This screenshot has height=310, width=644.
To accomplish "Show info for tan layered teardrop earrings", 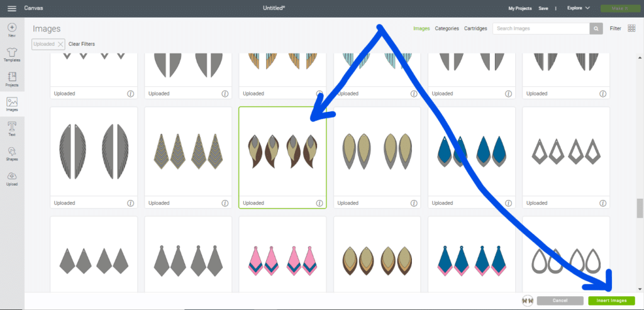I will 414,203.
